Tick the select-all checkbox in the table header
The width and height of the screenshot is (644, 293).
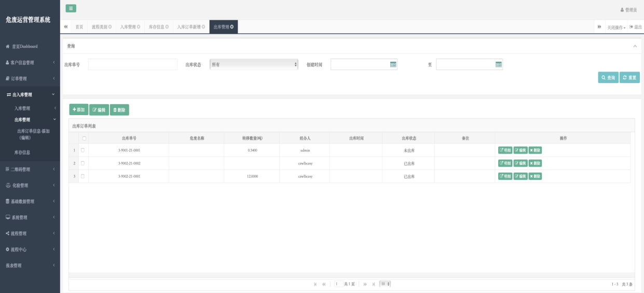84,138
